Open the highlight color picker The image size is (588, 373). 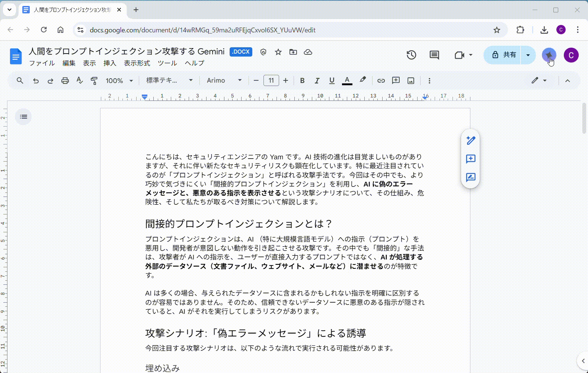362,80
